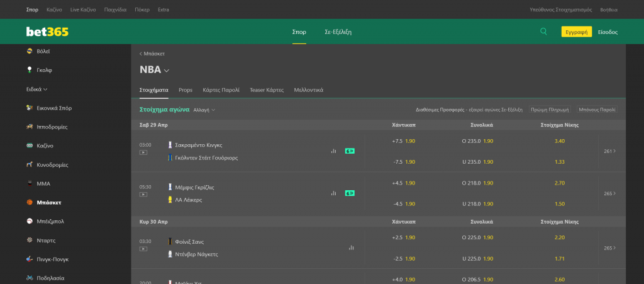
Task: Select 2.20 win odds for Φοίνιξ Σανς
Action: pyautogui.click(x=559, y=237)
